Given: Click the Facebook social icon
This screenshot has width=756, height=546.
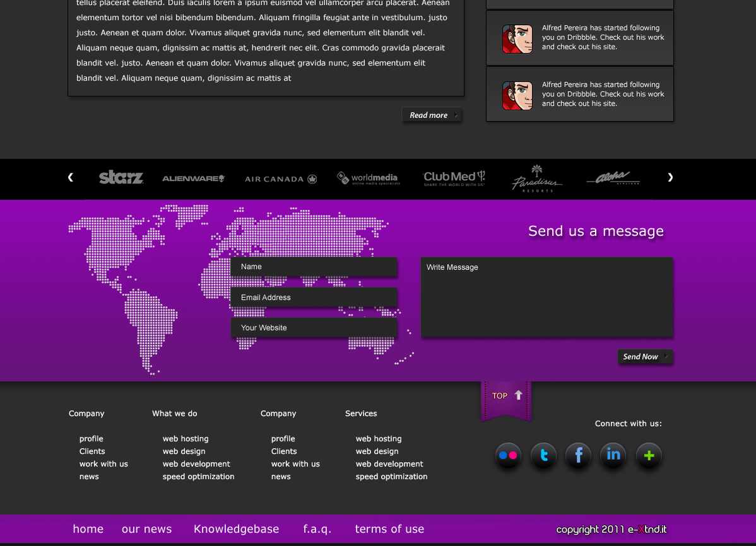Looking at the screenshot, I should [x=578, y=455].
